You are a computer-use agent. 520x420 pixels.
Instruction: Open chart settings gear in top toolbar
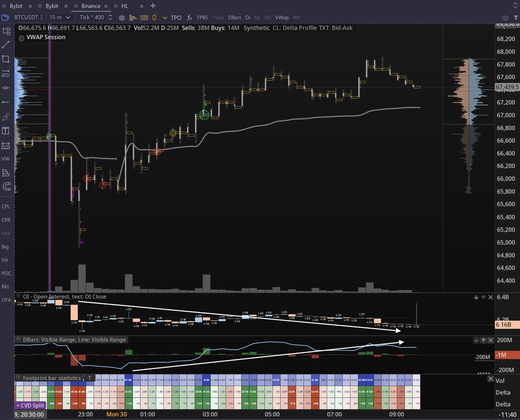pos(122,18)
